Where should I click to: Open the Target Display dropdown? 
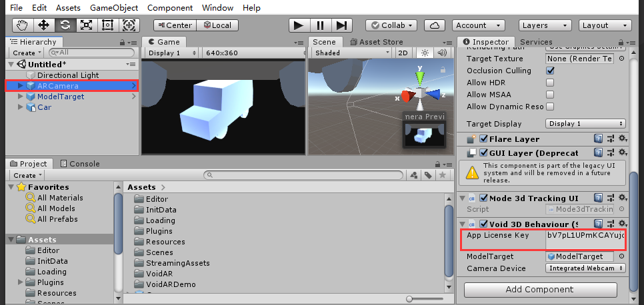point(585,124)
